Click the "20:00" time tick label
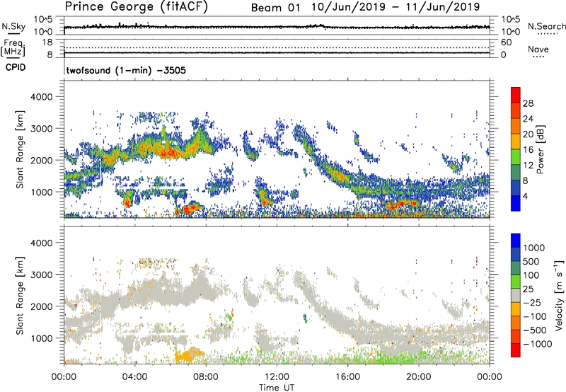This screenshot has height=392, width=566. (419, 377)
